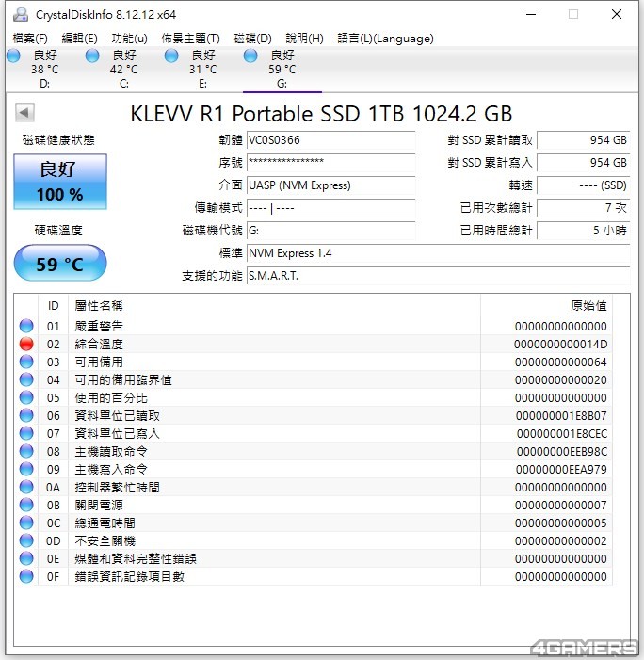Click blue status orb for 04 可用的備用臨界值
The image size is (644, 660).
pyautogui.click(x=26, y=379)
